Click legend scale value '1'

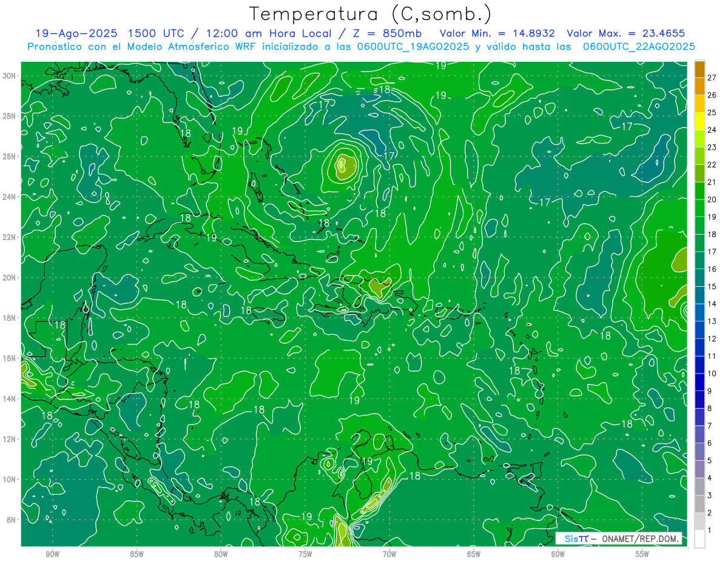tap(710, 530)
